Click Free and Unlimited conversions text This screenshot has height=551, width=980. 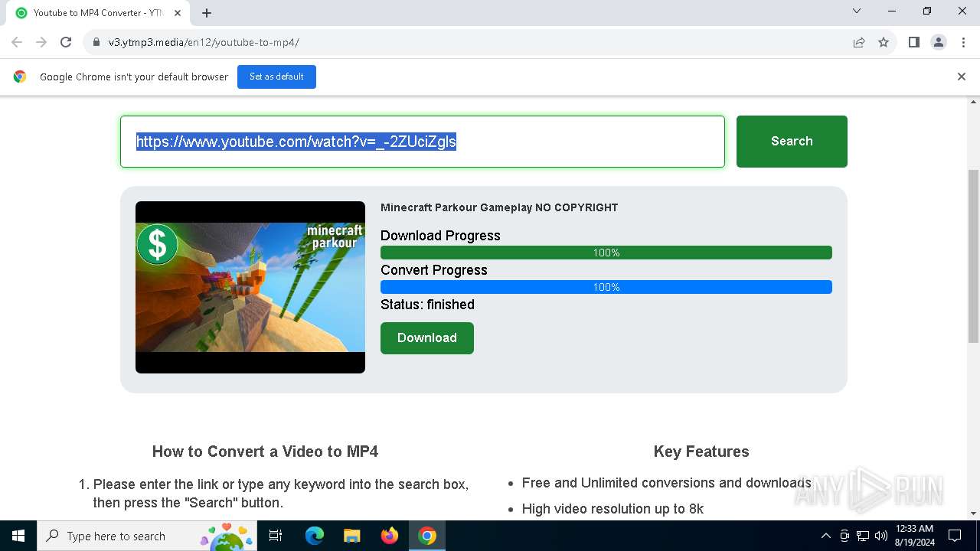(x=666, y=483)
